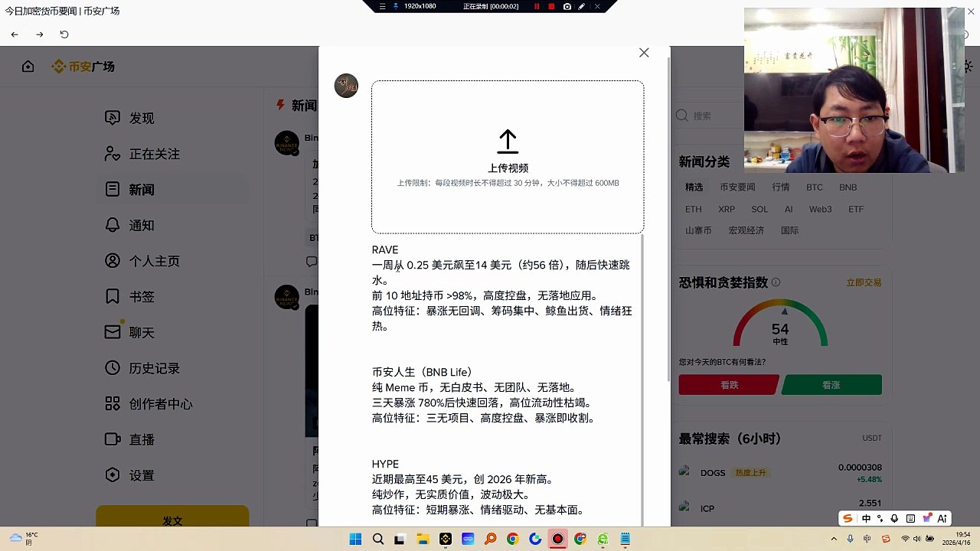The image size is (980, 551).
Task: Select the AI category tab
Action: 789,209
